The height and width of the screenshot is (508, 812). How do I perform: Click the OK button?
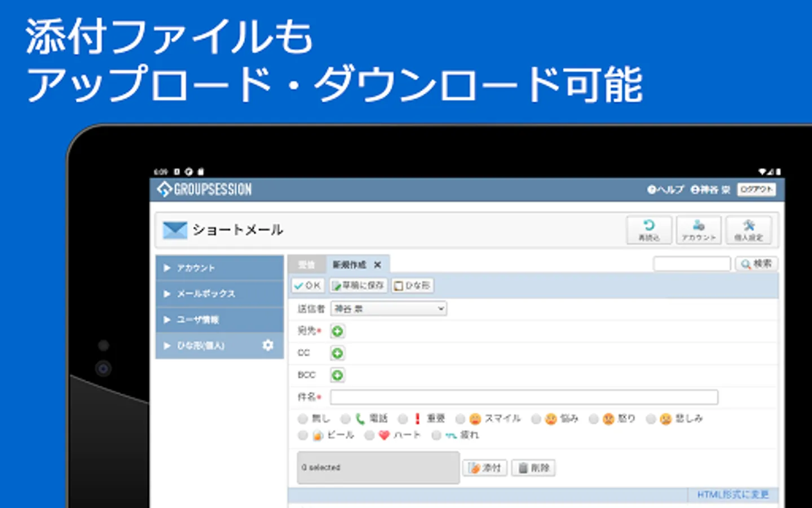pos(308,286)
